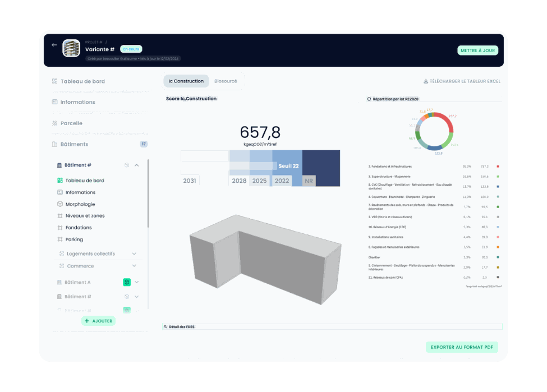Click the METTRE À JOUR button
The height and width of the screenshot is (392, 547).
[477, 50]
